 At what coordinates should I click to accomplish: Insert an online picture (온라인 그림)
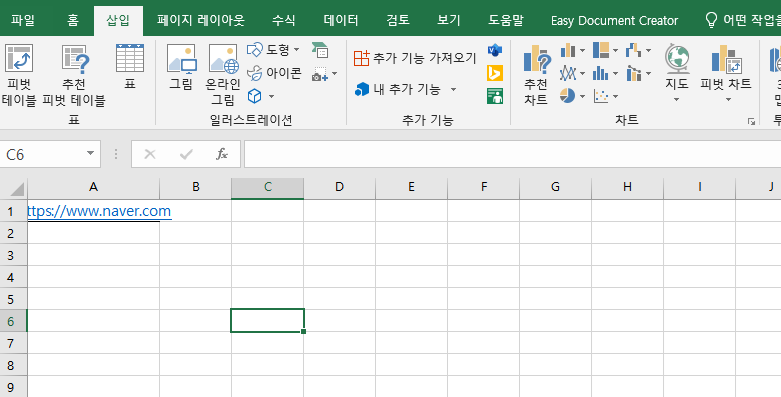click(223, 75)
